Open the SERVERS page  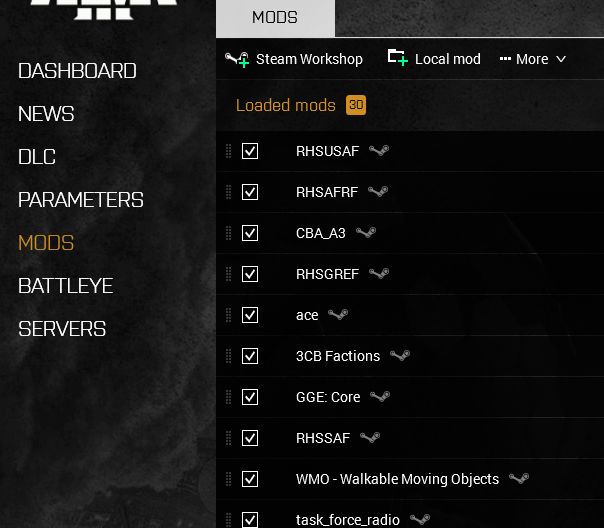(x=62, y=329)
